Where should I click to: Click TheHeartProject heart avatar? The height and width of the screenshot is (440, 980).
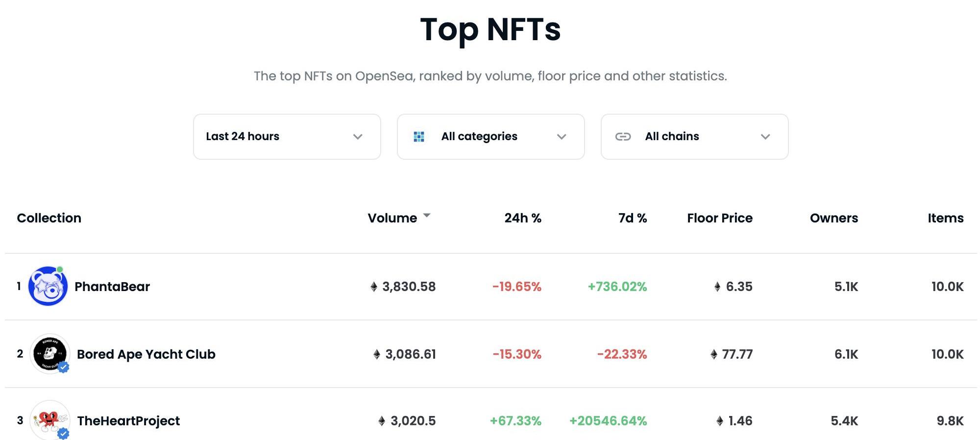(x=49, y=420)
